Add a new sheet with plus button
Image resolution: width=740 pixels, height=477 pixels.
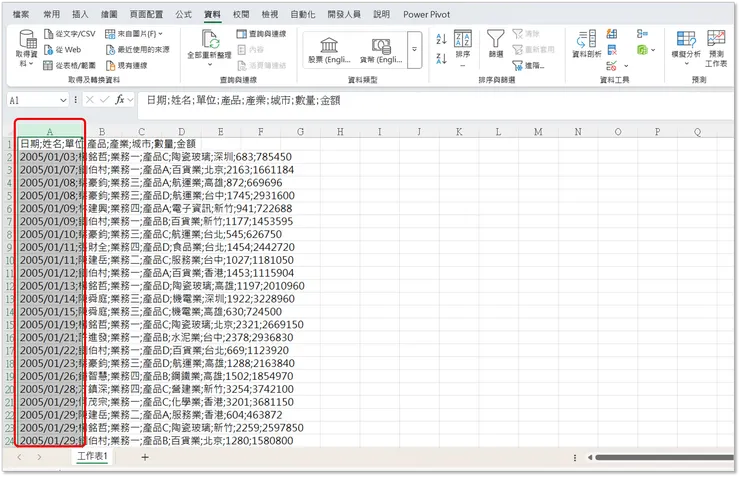pyautogui.click(x=145, y=457)
